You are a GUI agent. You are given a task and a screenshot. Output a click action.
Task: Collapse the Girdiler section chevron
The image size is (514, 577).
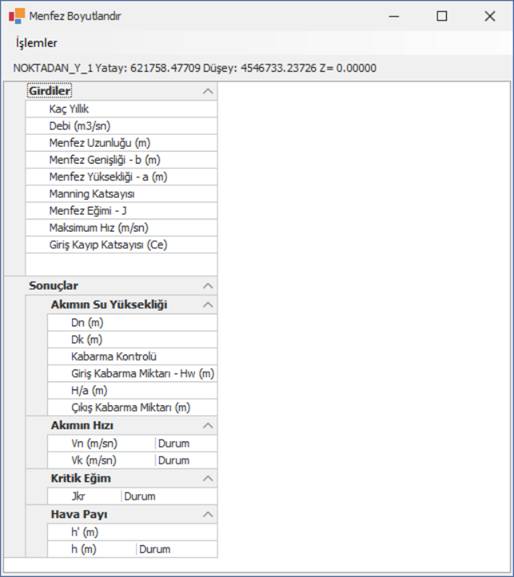(208, 91)
